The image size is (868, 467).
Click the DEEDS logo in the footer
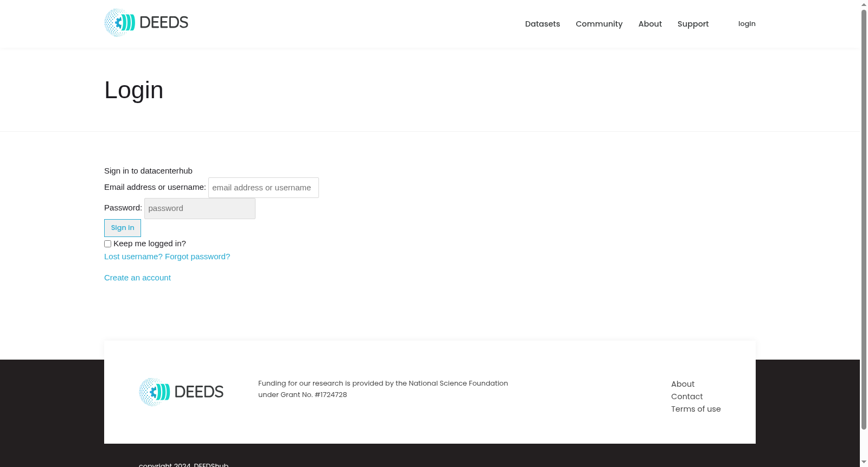[181, 392]
